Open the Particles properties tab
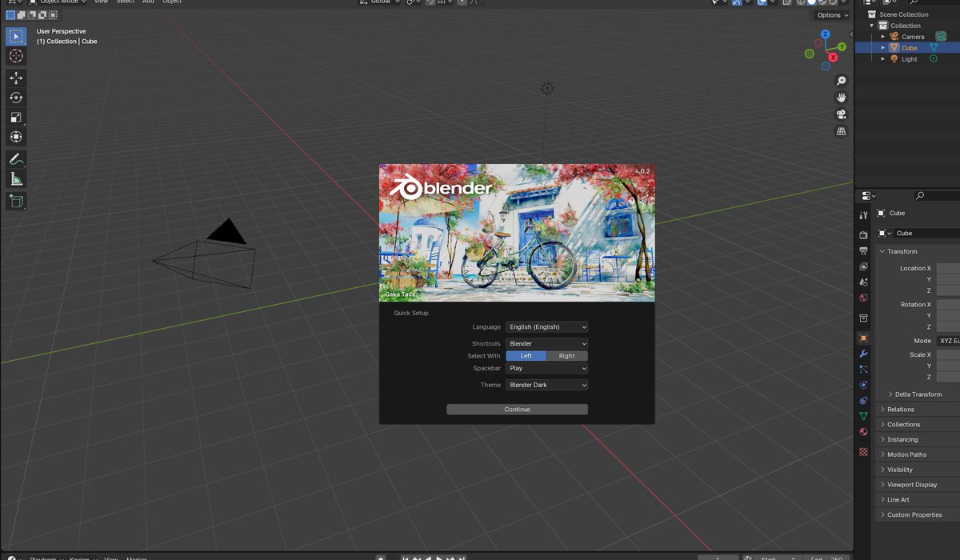The image size is (960, 560). [x=863, y=369]
